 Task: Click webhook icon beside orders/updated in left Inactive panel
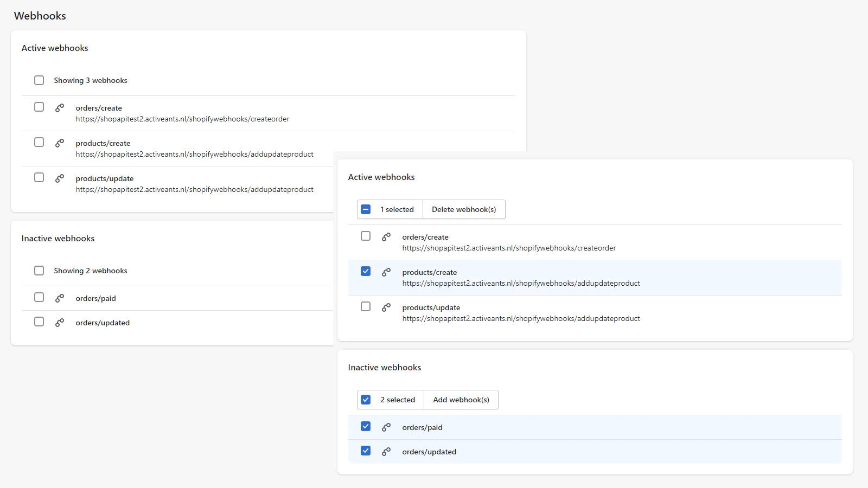pyautogui.click(x=60, y=323)
